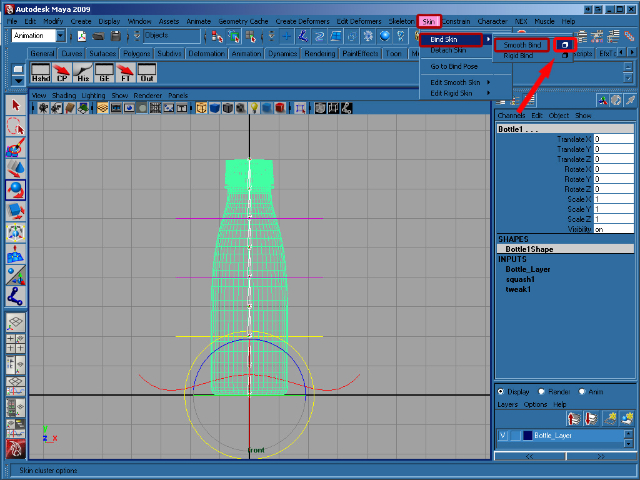Select the Anim radio button
Image resolution: width=640 pixels, height=480 pixels.
[x=582, y=391]
